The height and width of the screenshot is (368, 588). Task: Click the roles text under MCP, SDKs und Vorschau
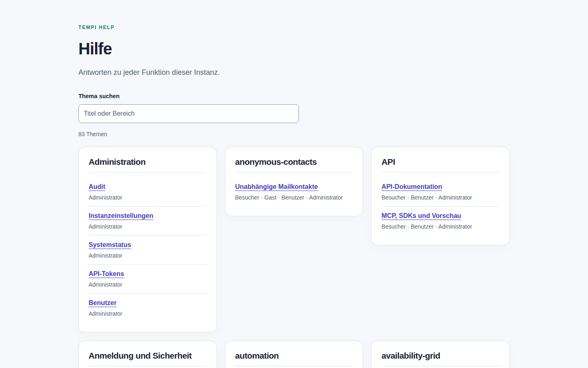coord(427,227)
